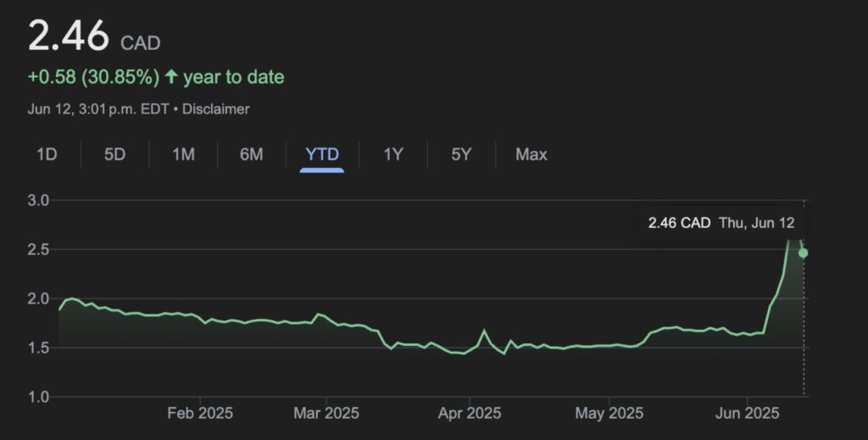Open the Disclaimer link
Screen dimensions: 868x440
click(216, 109)
